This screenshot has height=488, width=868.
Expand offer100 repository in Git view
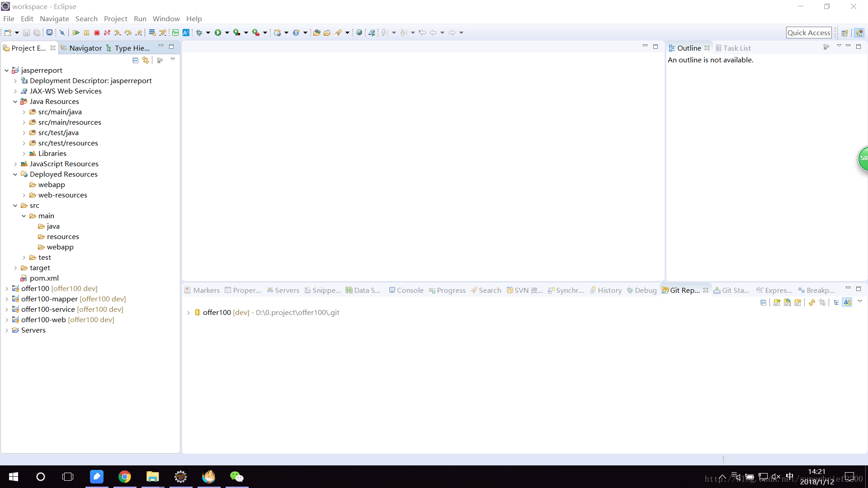pos(189,313)
